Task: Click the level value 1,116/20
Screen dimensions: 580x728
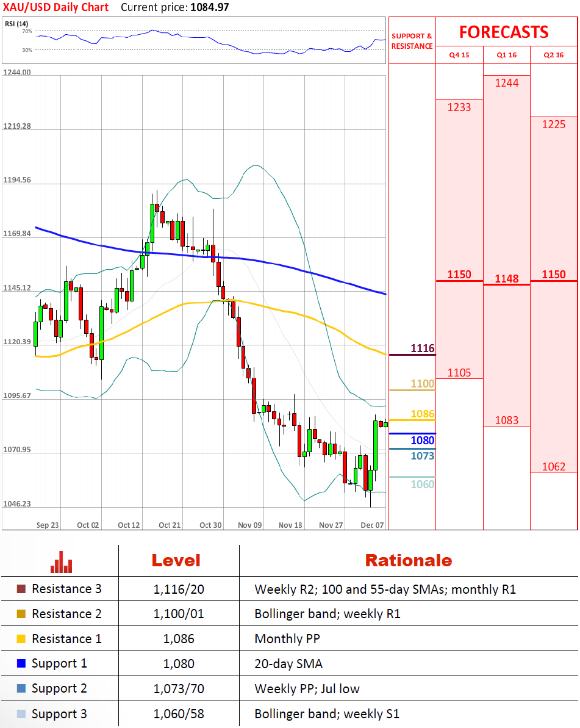Action: [179, 589]
